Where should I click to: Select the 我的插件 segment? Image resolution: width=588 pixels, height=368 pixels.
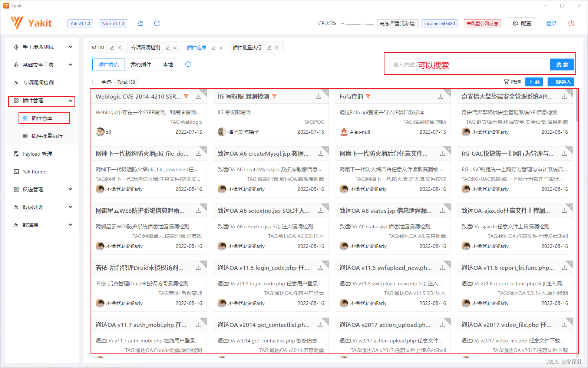pyautogui.click(x=141, y=64)
